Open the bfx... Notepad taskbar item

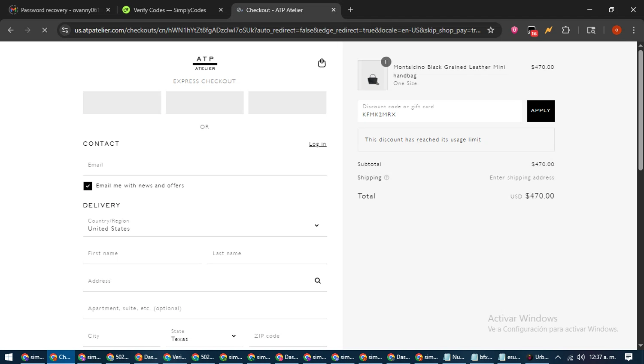point(482,357)
